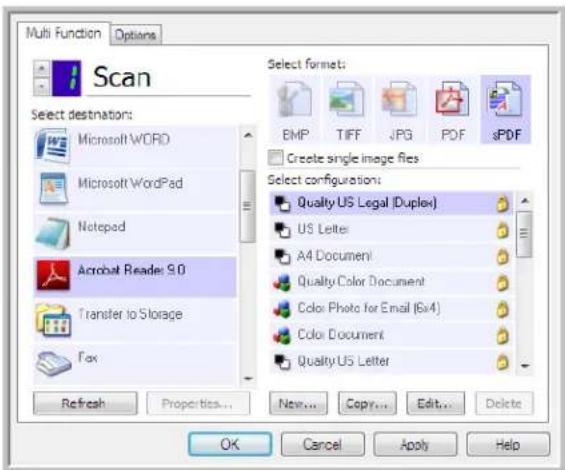
Task: Select Quality US Legal (Duplex) configuration text
Action: tap(367, 203)
